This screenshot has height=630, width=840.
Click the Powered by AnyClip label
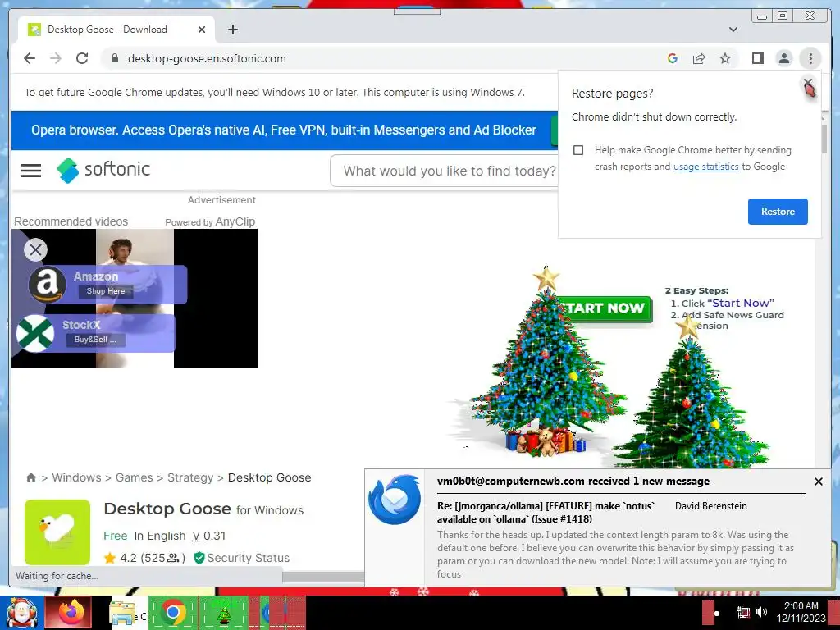pos(210,221)
